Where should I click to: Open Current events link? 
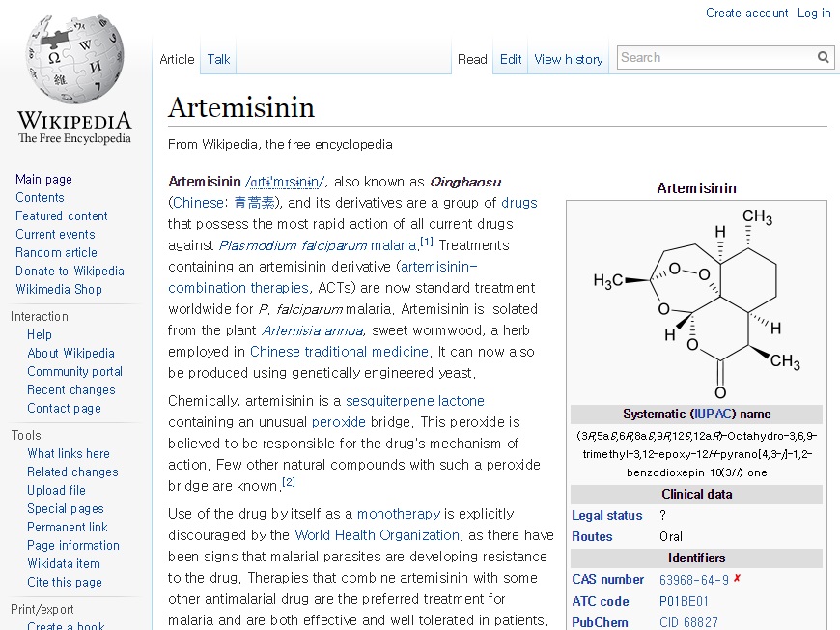point(55,234)
